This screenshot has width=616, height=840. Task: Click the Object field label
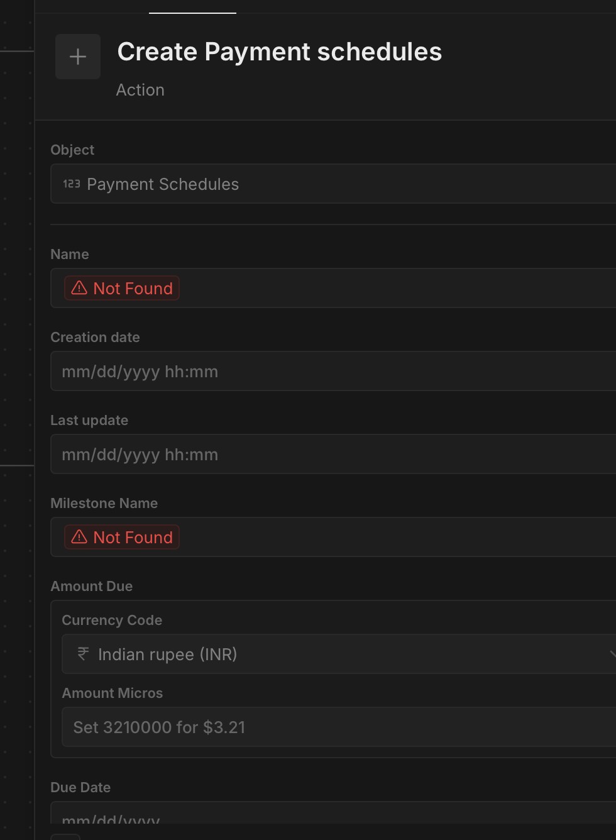coord(72,150)
